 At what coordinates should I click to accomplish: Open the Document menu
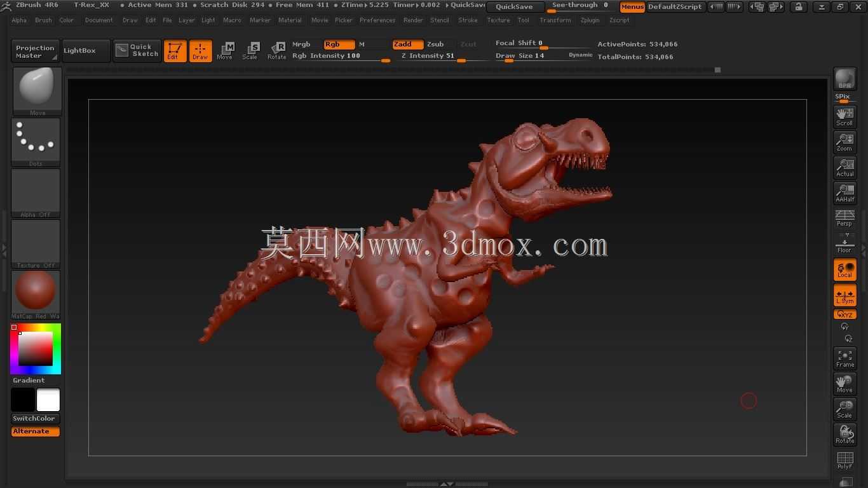click(98, 20)
